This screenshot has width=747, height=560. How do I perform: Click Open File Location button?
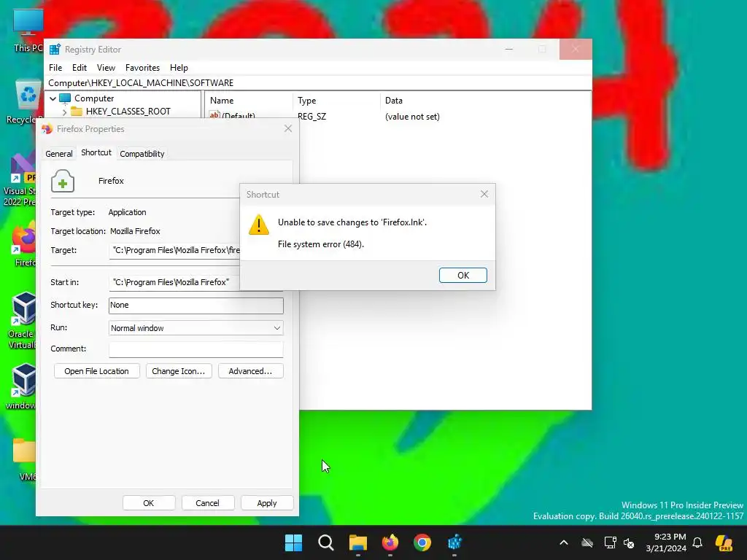point(97,371)
